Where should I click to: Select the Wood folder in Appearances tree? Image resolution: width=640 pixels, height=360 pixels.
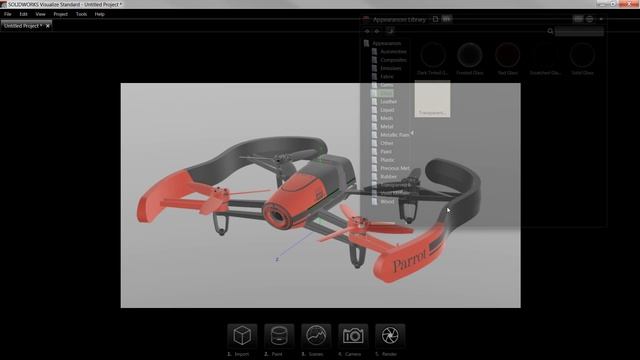[x=383, y=201]
